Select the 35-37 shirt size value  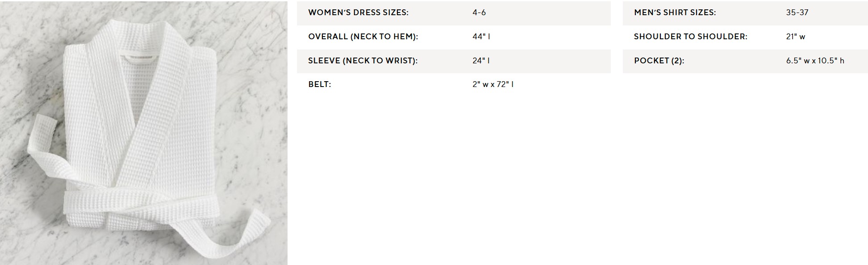tap(797, 12)
